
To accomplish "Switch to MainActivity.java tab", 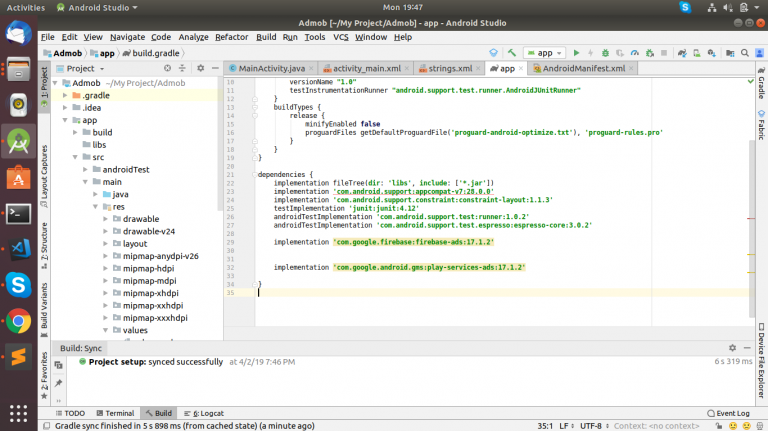I will point(271,69).
